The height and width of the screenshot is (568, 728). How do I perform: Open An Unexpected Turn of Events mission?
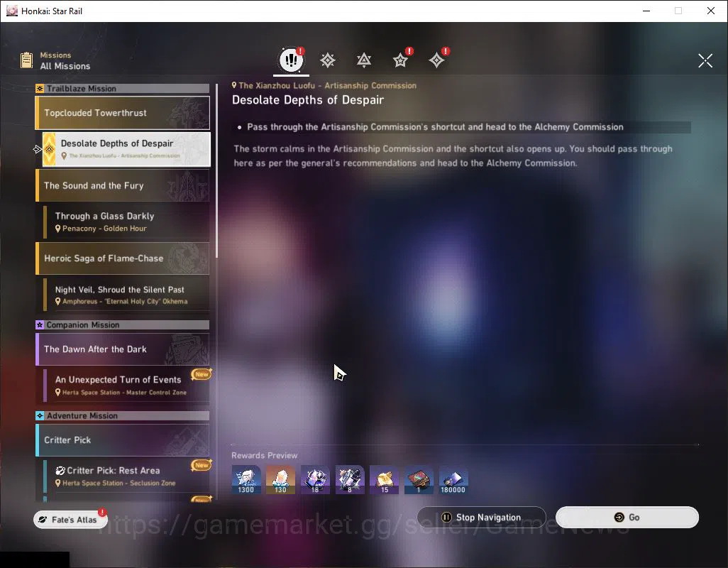tap(126, 386)
